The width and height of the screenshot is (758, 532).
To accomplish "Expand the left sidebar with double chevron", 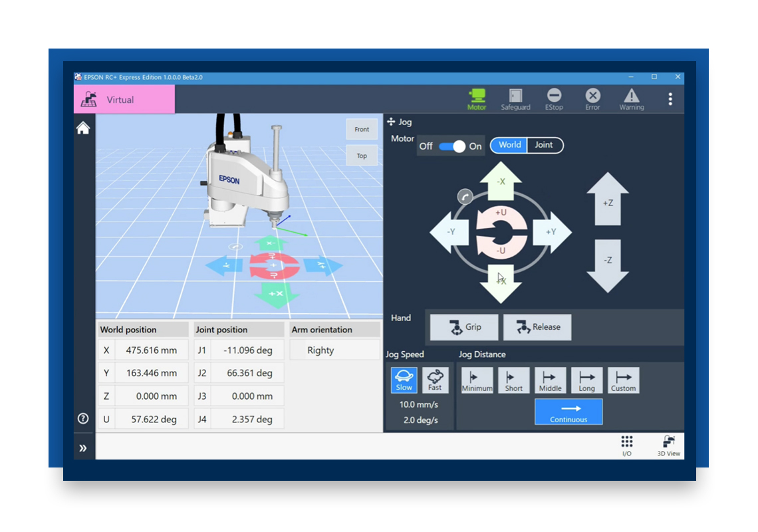I will pos(83,448).
